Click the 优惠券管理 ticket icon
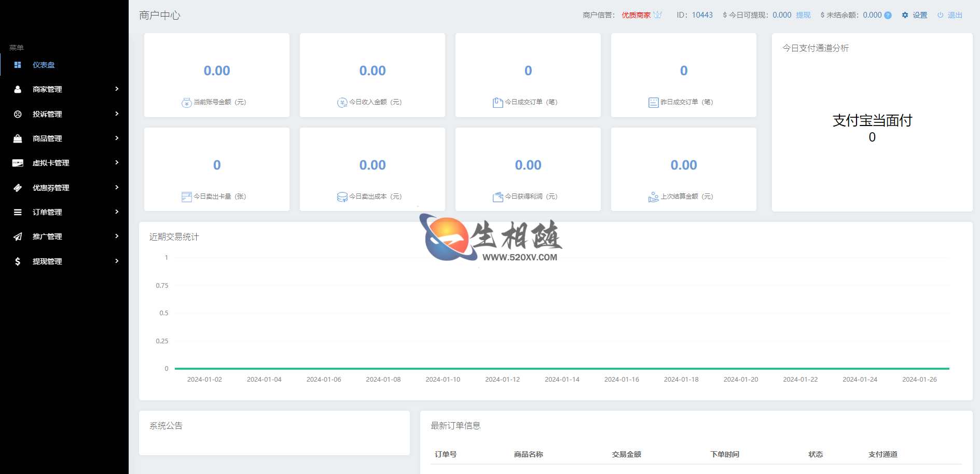This screenshot has width=980, height=474. pyautogui.click(x=18, y=188)
